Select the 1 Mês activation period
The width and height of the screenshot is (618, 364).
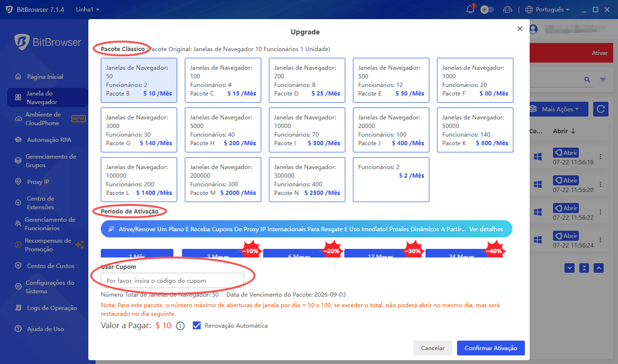coord(137,254)
